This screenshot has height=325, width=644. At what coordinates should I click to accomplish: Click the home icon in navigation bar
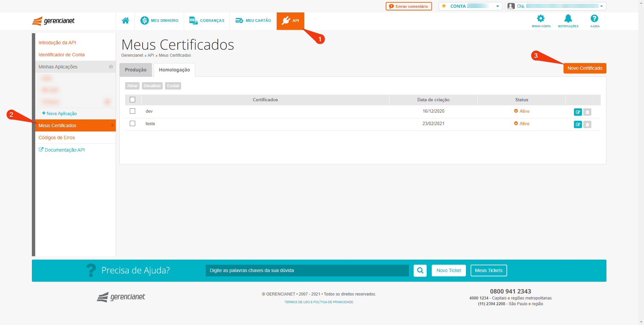pos(125,21)
